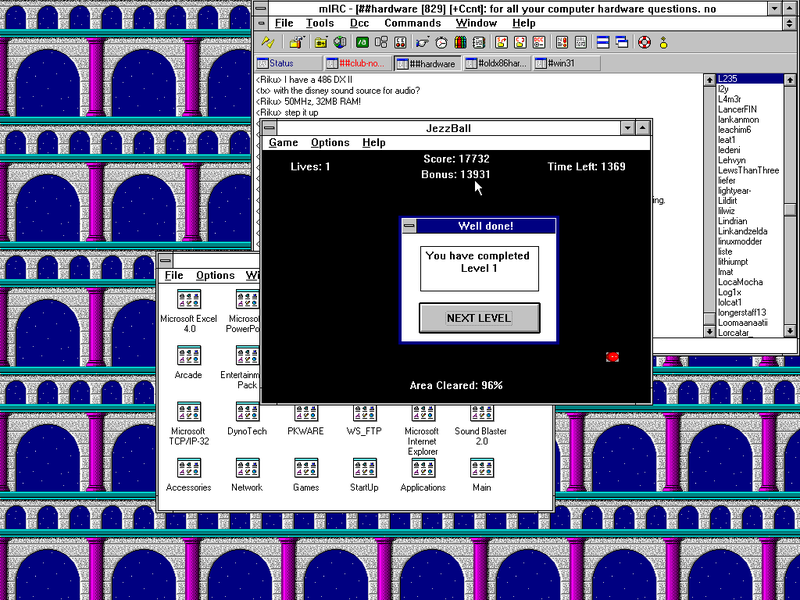
Task: Open the JezzBall Game menu
Action: click(283, 143)
